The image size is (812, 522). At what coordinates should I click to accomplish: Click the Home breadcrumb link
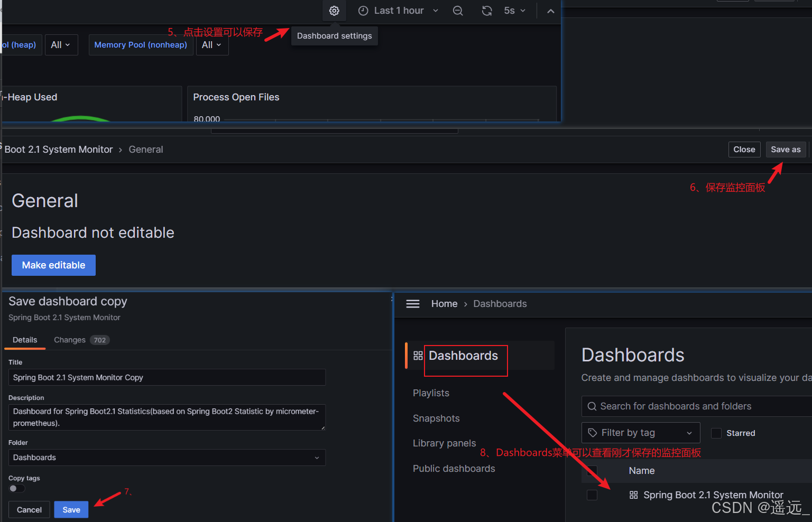pyautogui.click(x=444, y=304)
